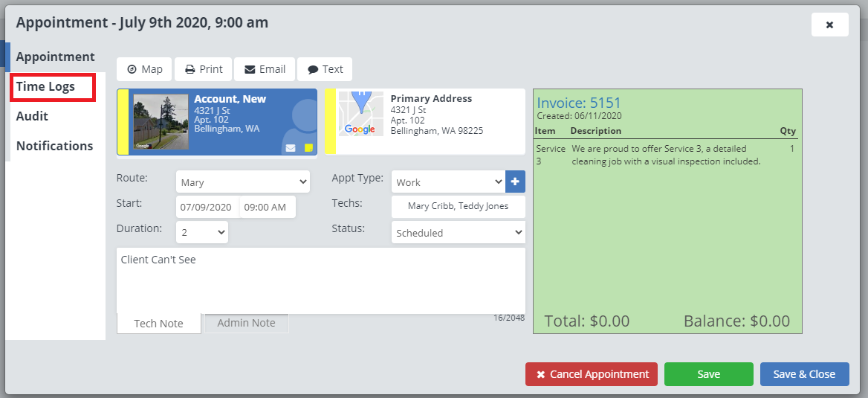Open the Google map thumbnail for Primary Address
The image size is (868, 398).
point(360,114)
